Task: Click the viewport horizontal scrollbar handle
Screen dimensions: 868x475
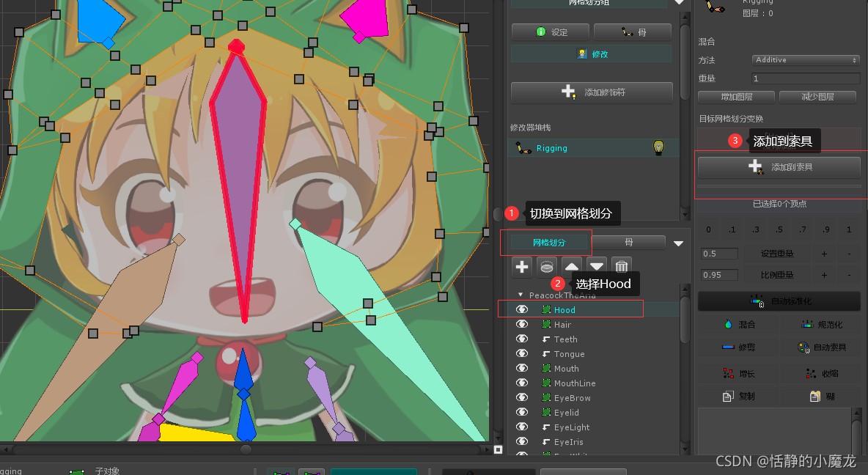Action: [246, 449]
